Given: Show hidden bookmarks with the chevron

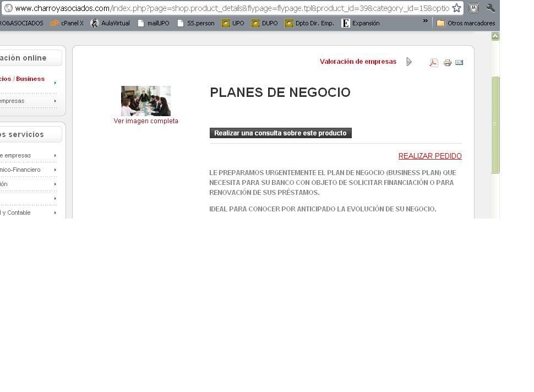Looking at the screenshot, I should tap(426, 21).
